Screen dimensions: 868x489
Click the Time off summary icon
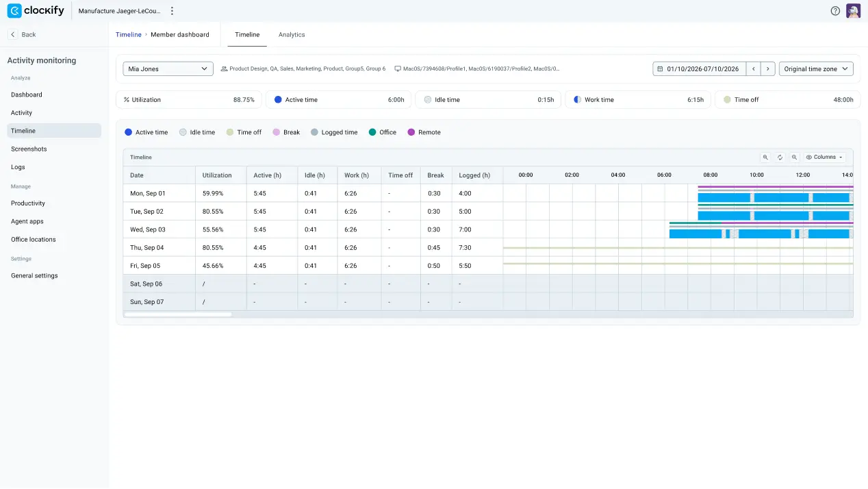tap(727, 100)
